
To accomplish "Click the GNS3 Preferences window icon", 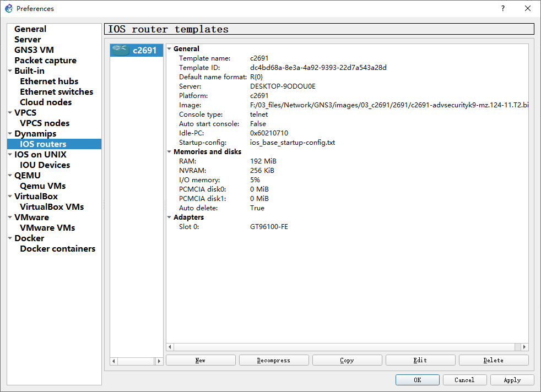I will (x=9, y=8).
